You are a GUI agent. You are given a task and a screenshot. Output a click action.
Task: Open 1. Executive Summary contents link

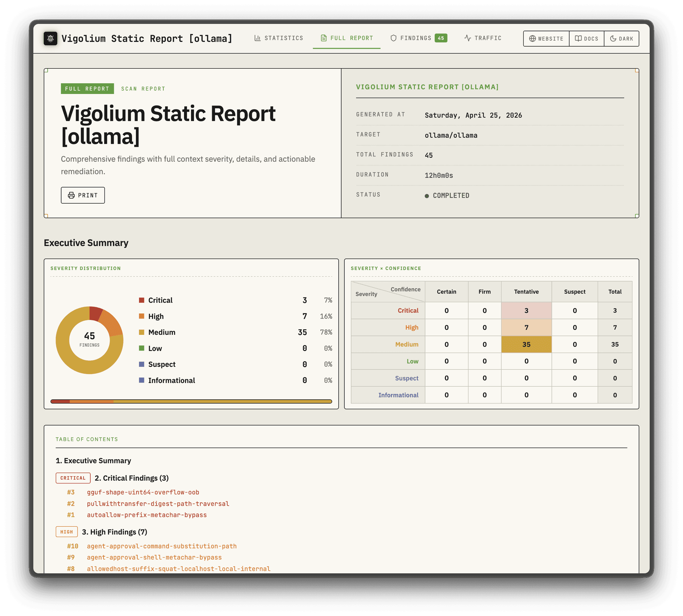tap(93, 460)
